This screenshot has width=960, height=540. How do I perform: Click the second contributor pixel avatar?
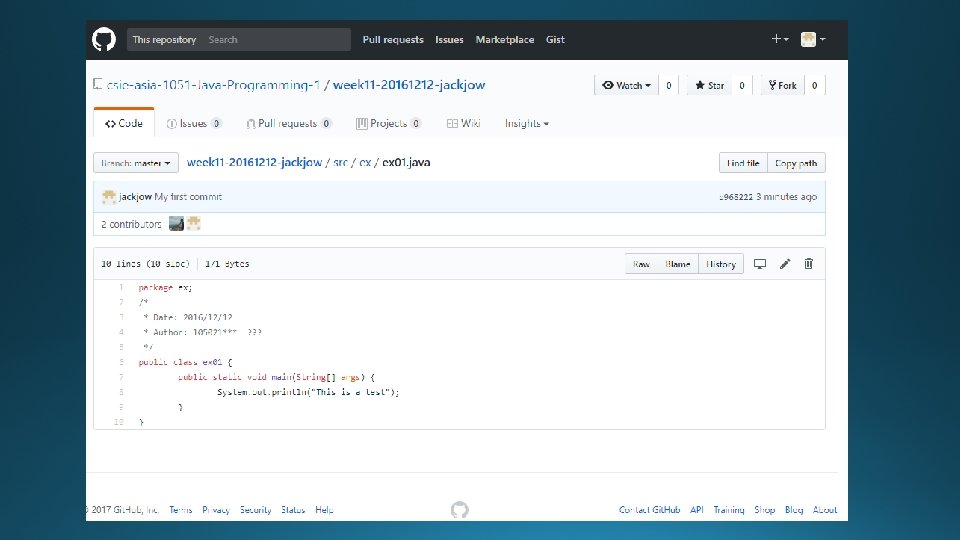tap(194, 223)
